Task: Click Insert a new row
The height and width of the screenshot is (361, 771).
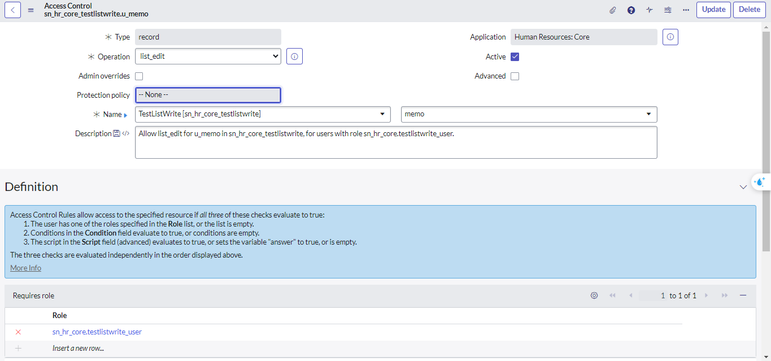Action: click(78, 348)
